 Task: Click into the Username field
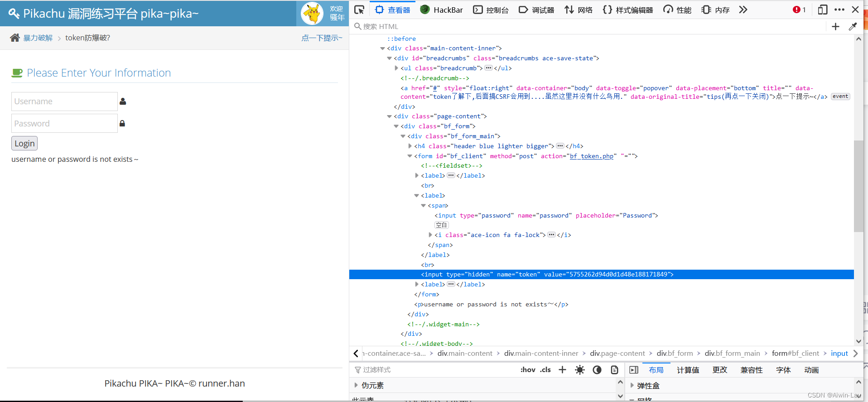64,102
